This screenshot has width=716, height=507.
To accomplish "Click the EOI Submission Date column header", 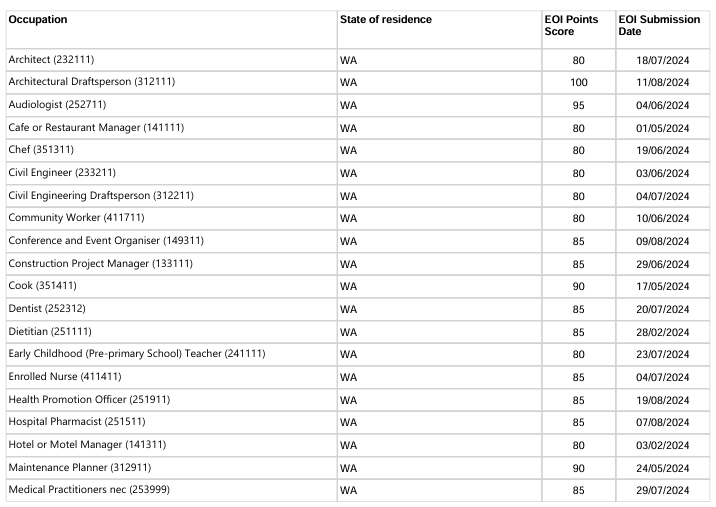I will 658,26.
